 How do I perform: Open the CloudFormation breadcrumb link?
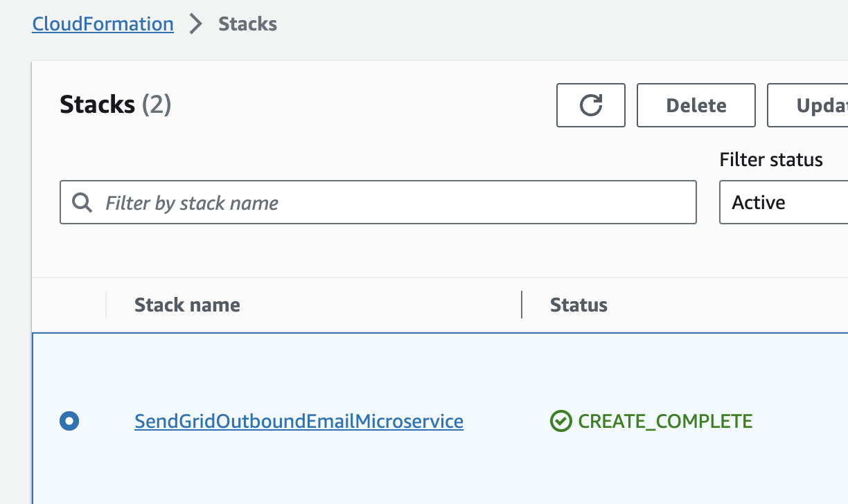[x=103, y=24]
